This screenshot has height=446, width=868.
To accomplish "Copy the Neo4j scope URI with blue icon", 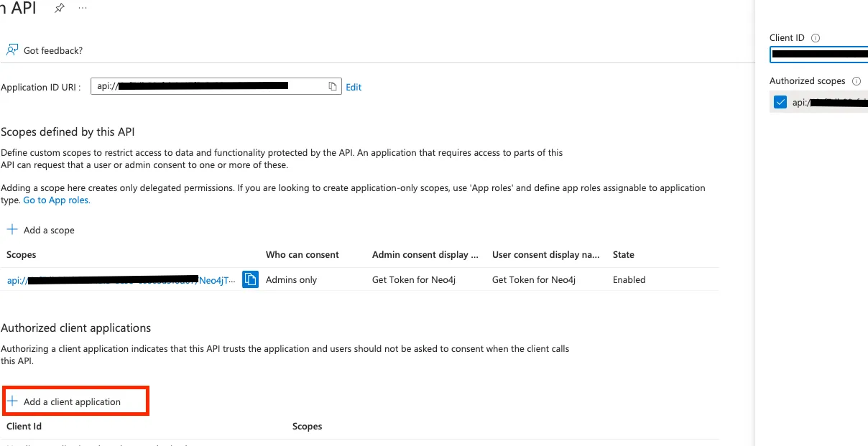I will (250, 279).
